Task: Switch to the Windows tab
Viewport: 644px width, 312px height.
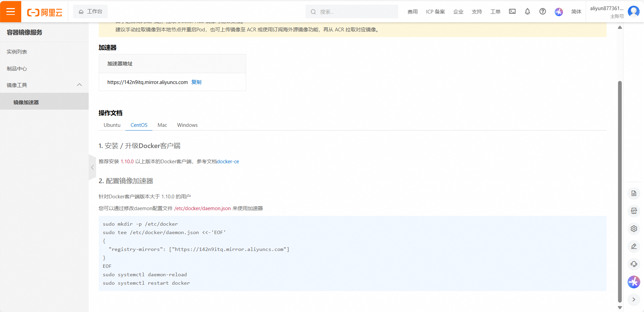Action: 187,125
